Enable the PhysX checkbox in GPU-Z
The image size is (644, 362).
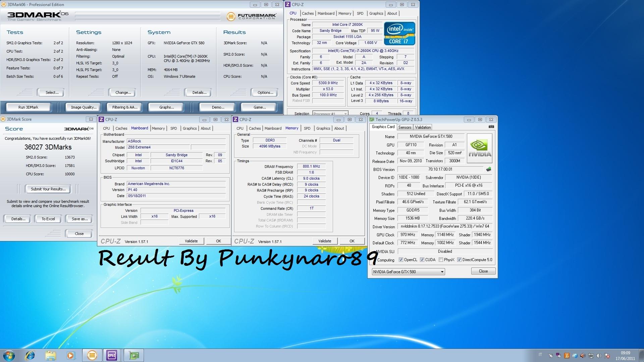441,260
